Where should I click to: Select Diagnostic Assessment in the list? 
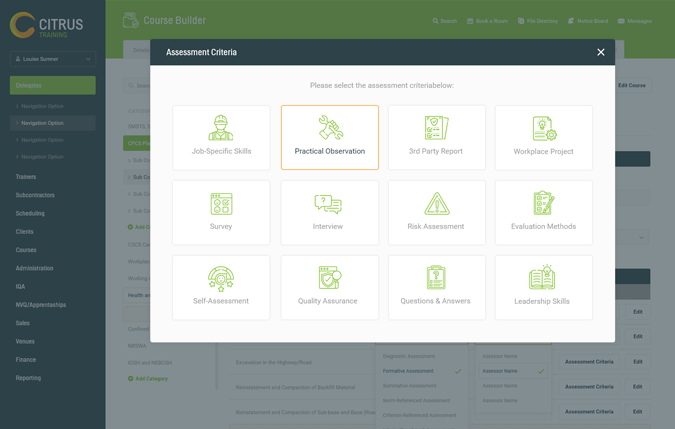pos(409,356)
